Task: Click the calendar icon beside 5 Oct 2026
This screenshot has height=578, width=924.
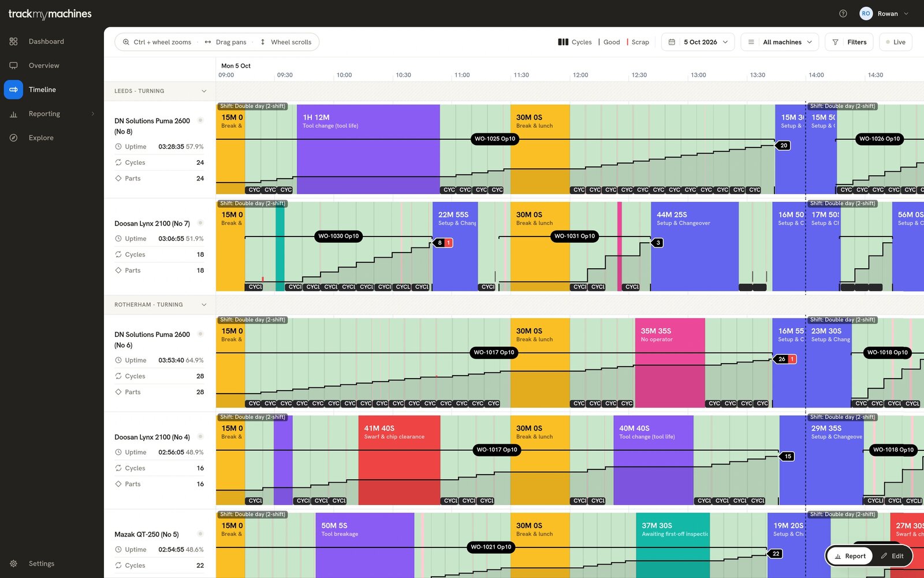Action: (672, 42)
